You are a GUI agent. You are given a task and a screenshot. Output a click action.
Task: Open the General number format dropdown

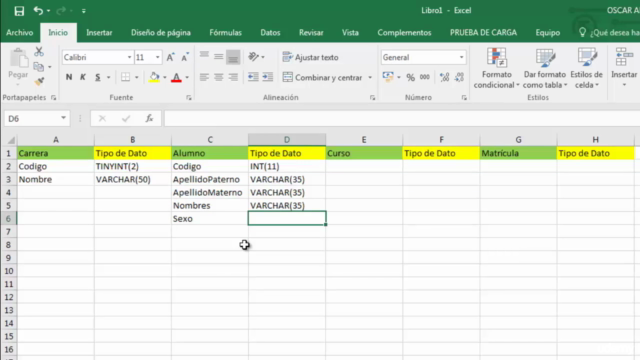(x=462, y=57)
